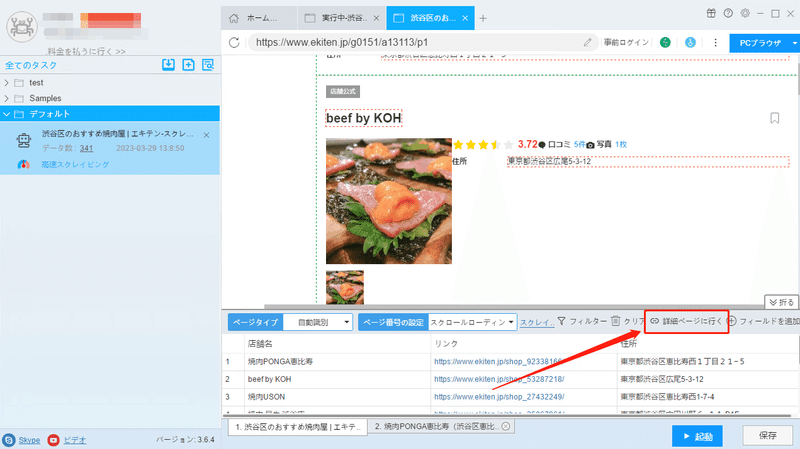Click the フィルター filter button
Screen dimensions: 800x449
point(582,321)
